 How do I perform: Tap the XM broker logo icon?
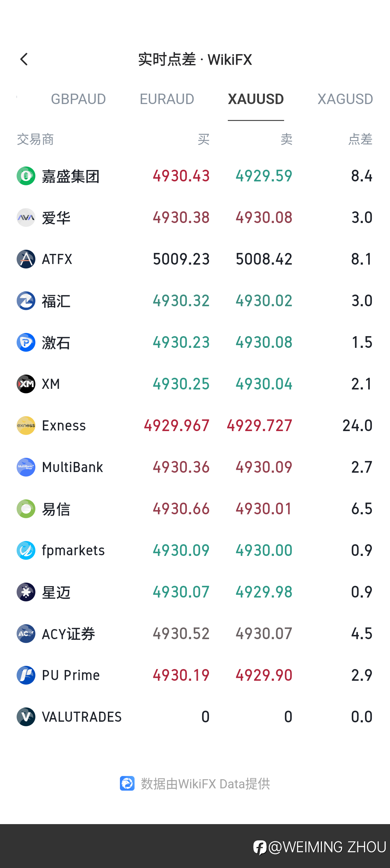pos(26,384)
